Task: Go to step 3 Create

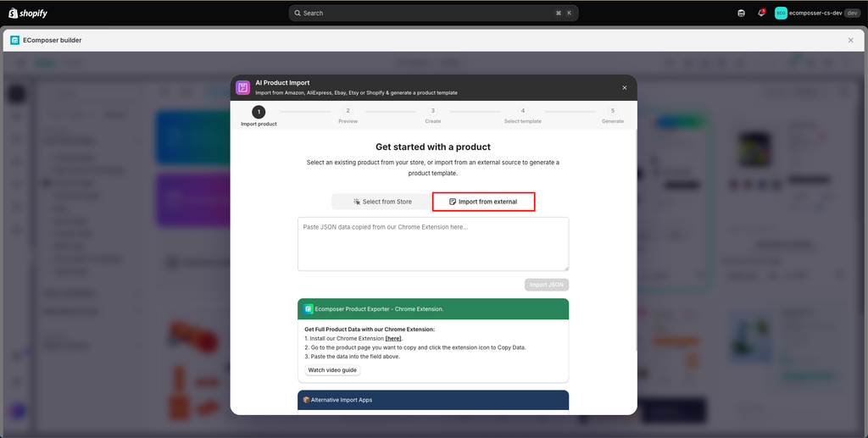Action: coord(433,115)
